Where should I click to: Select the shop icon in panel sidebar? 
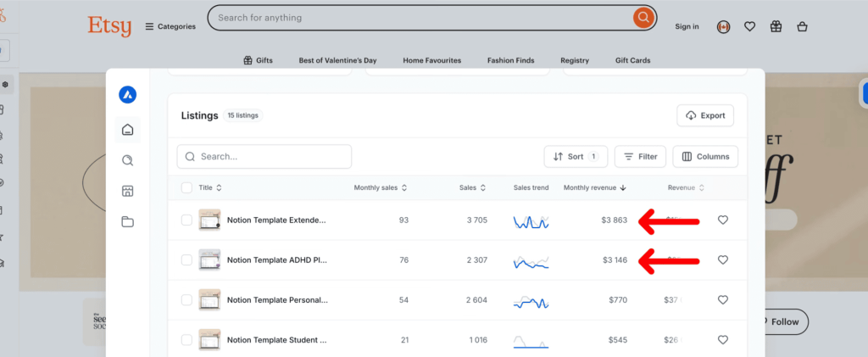click(x=128, y=192)
